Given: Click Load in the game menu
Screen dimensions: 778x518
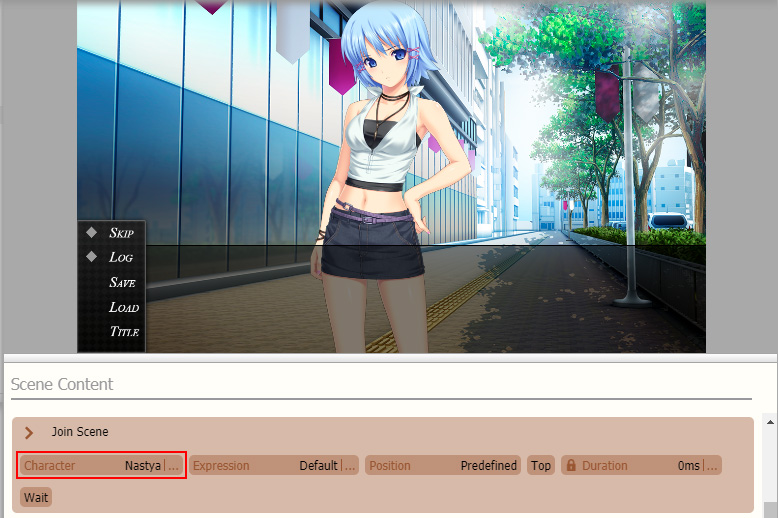Looking at the screenshot, I should coord(124,307).
